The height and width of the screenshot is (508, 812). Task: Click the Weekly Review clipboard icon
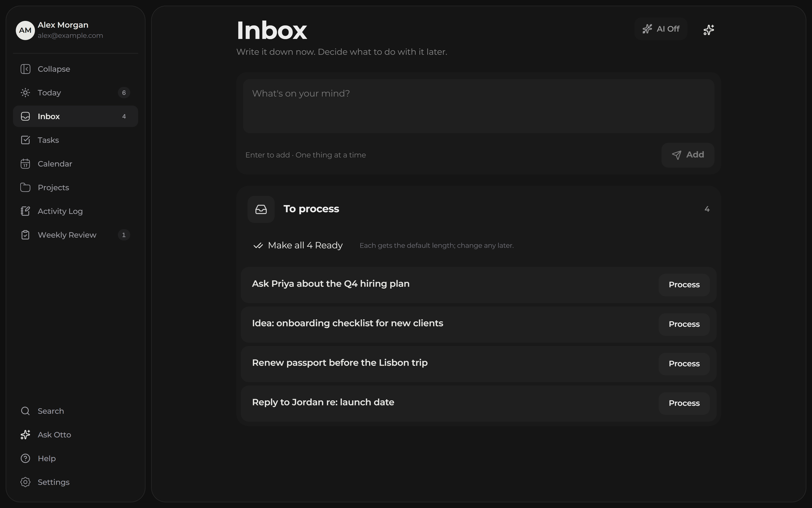(x=25, y=235)
